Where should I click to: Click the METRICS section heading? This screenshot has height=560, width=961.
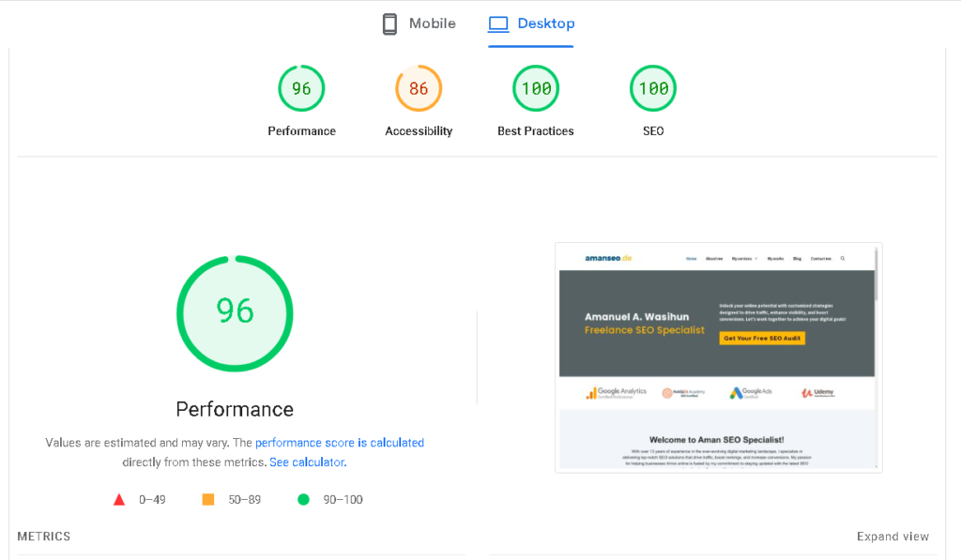click(43, 537)
